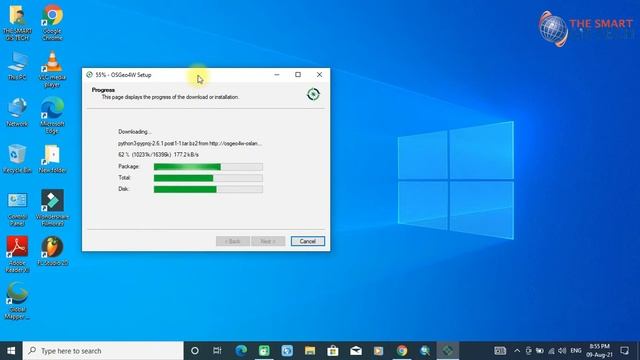
Task: Select the python3-pyproj download file text
Action: (x=190, y=144)
